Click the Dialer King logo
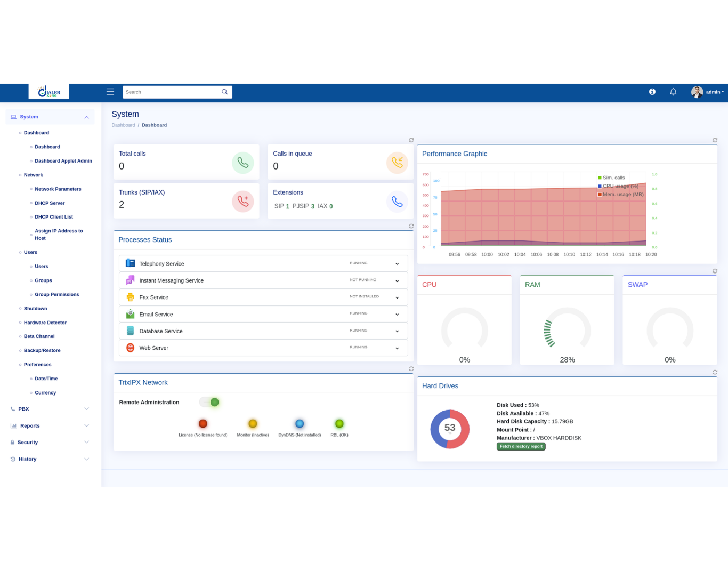The image size is (728, 571). click(49, 92)
